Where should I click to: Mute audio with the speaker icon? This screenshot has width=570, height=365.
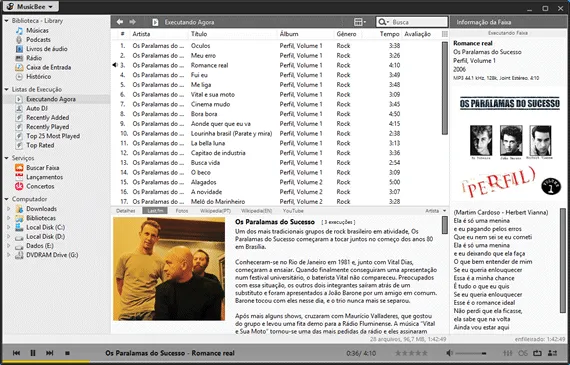[x=450, y=353]
